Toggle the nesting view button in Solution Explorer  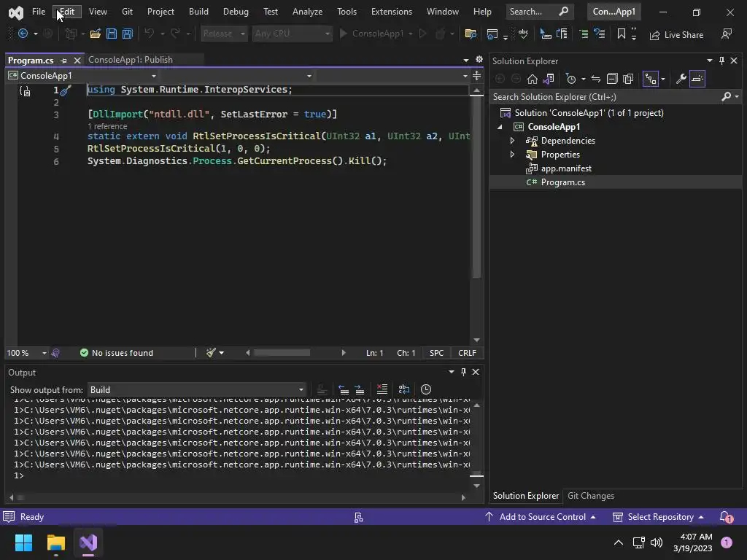651,79
